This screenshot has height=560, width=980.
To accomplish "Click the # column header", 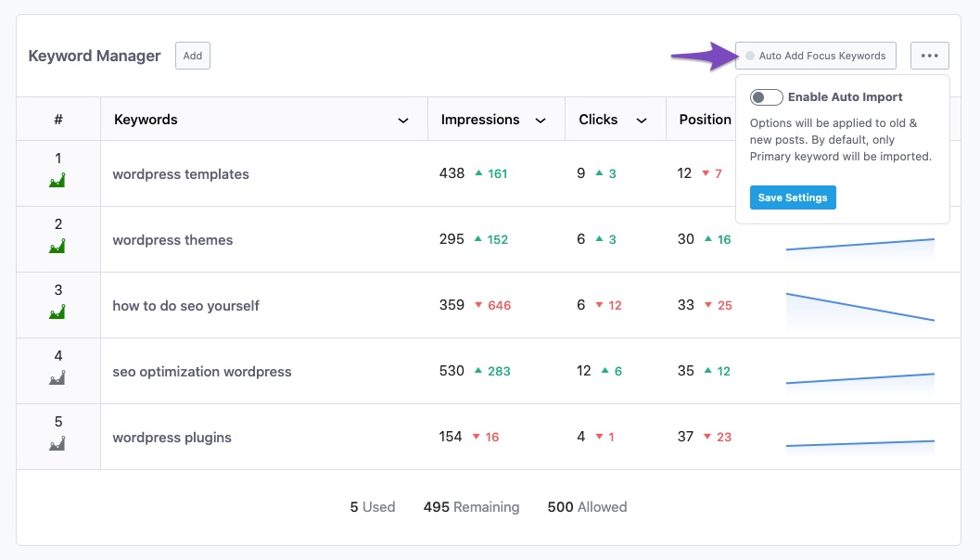I will click(x=58, y=120).
